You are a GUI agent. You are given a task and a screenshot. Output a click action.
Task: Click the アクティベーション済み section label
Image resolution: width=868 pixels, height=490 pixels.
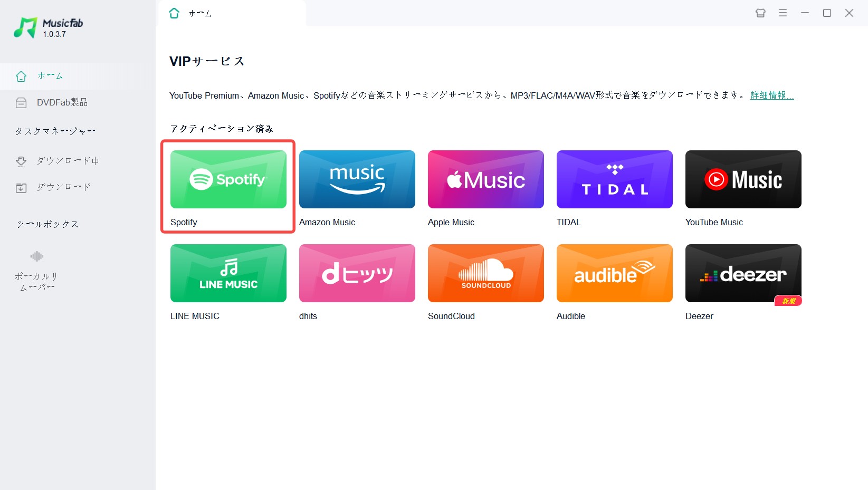(222, 129)
